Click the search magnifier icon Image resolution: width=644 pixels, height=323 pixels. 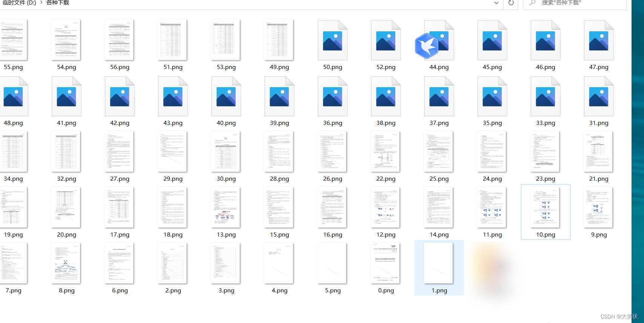[533, 3]
